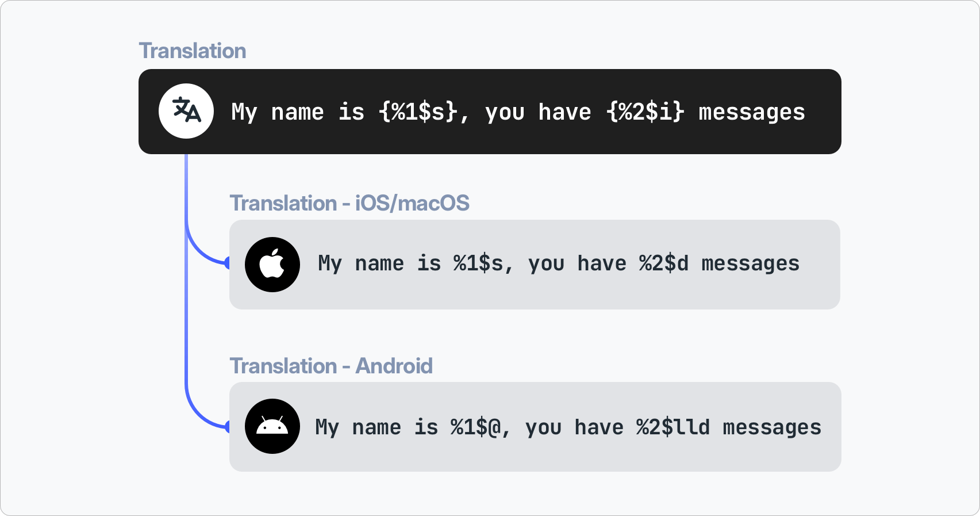Click the %1$s placeholder in iOS string
Image resolution: width=980 pixels, height=516 pixels.
pos(478,263)
